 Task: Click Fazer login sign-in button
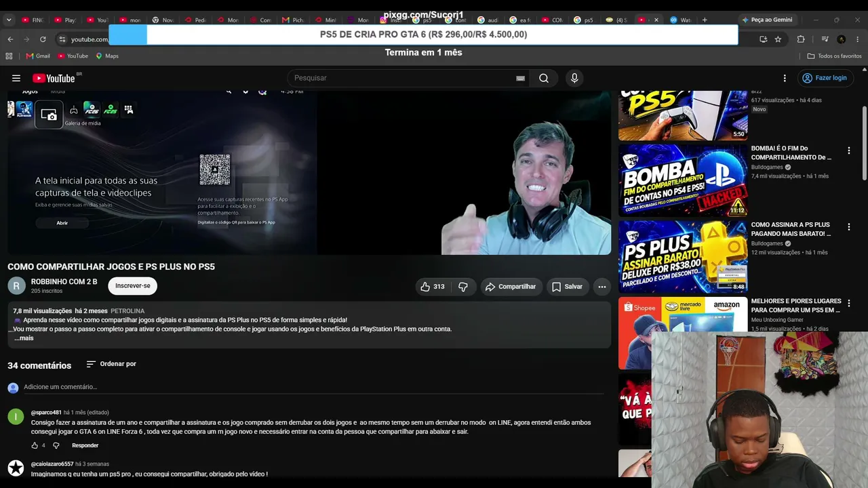(x=825, y=78)
